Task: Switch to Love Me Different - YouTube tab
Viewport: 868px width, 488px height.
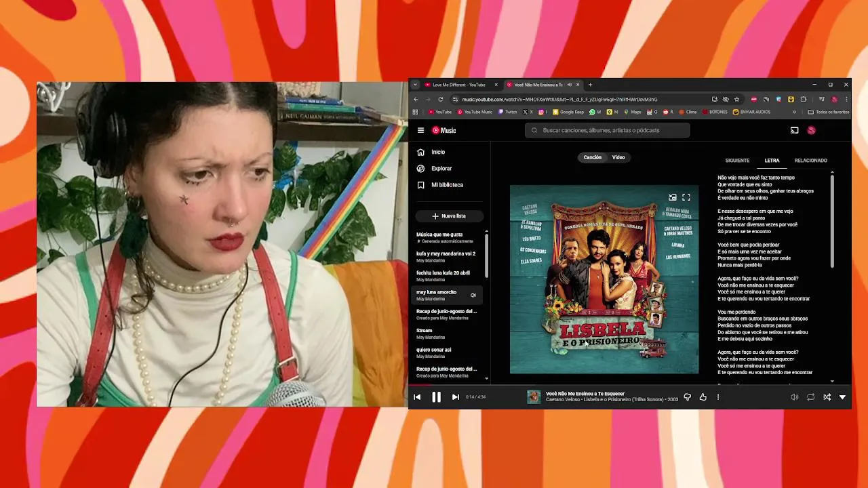Action: coord(458,85)
